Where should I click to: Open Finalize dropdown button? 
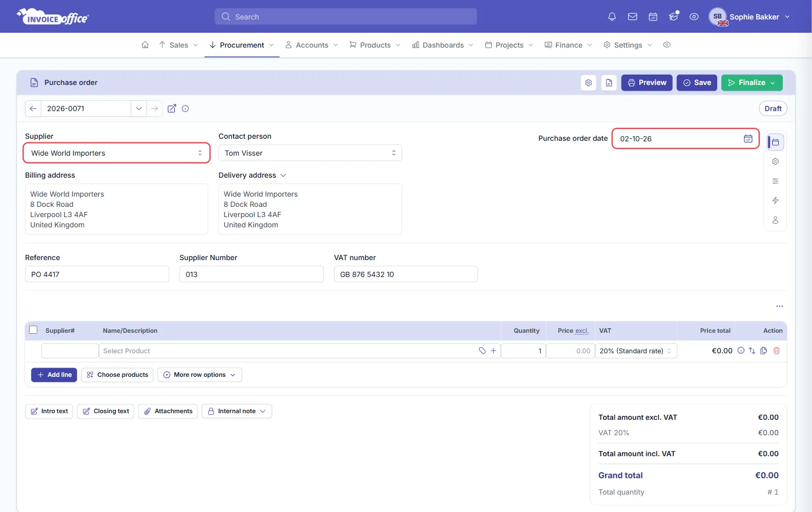(752, 82)
